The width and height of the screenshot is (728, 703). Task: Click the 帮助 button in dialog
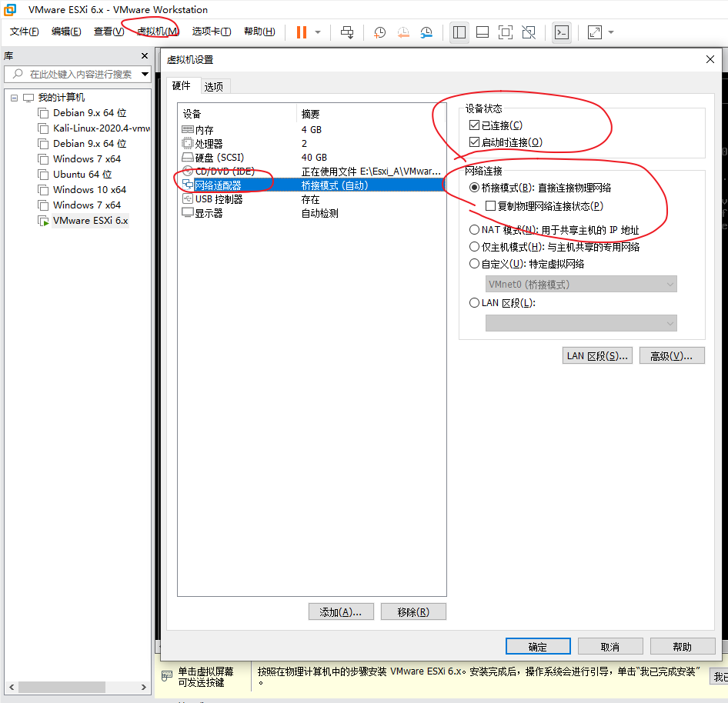(683, 646)
